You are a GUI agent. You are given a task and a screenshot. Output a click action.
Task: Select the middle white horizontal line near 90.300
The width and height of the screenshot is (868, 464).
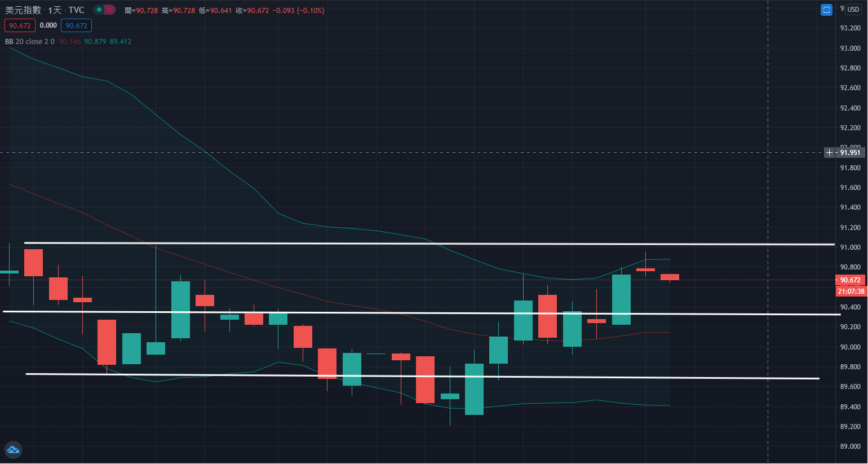click(395, 313)
